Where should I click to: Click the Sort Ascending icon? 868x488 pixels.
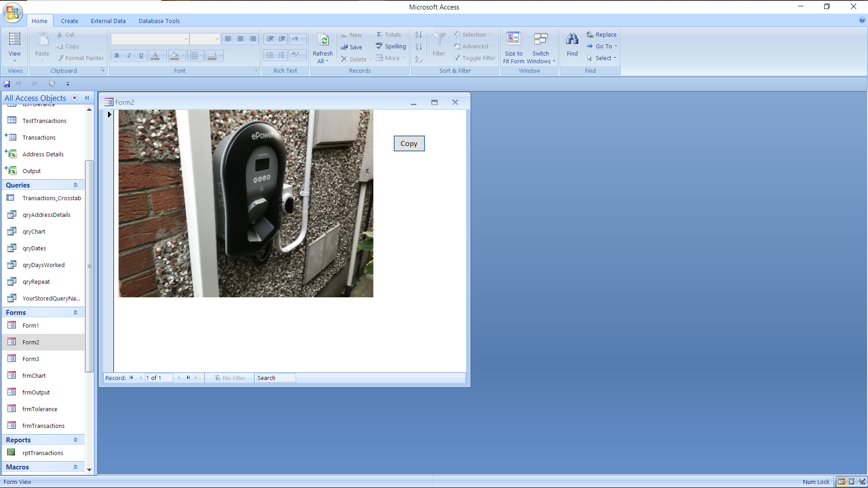[x=419, y=35]
